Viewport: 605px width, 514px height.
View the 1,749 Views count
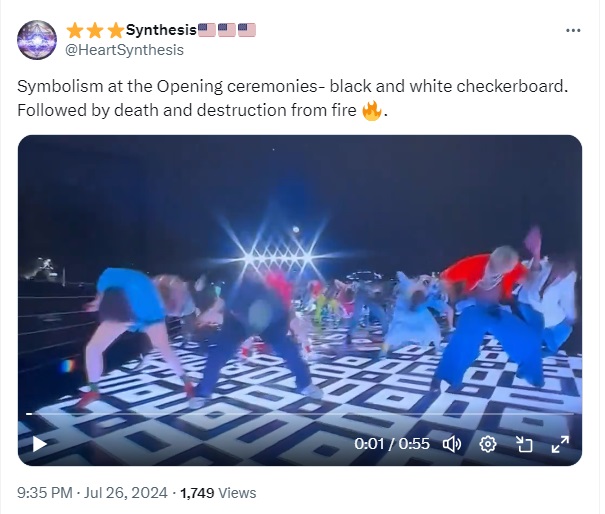coord(218,493)
